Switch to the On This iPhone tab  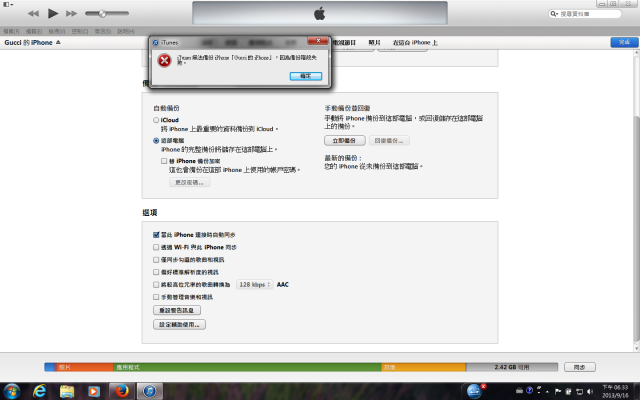[x=415, y=42]
